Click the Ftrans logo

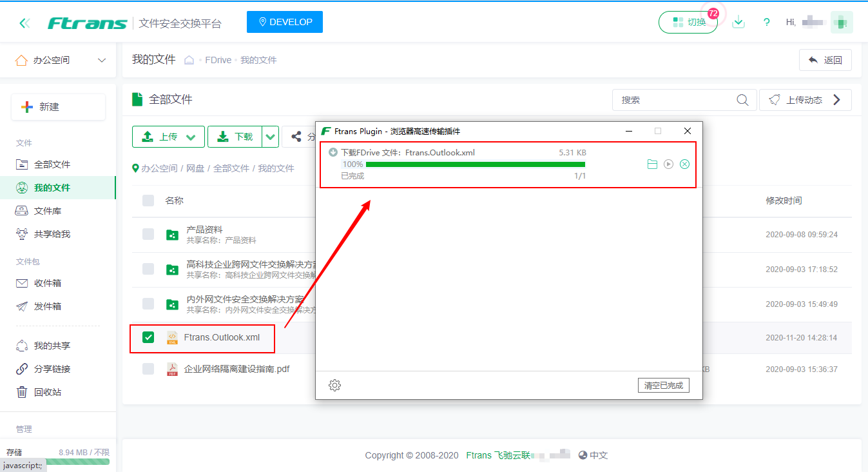point(88,23)
